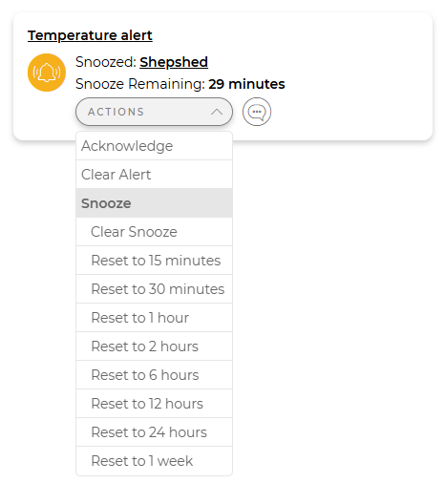Choose Reset to 30 minutes
This screenshot has width=444, height=504.
(x=154, y=289)
